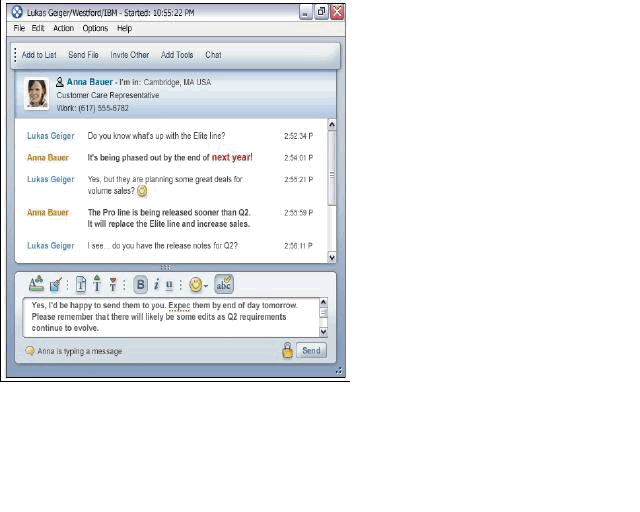Click the 2:52:34 P timestamp
The image size is (640, 512).
[x=298, y=136]
